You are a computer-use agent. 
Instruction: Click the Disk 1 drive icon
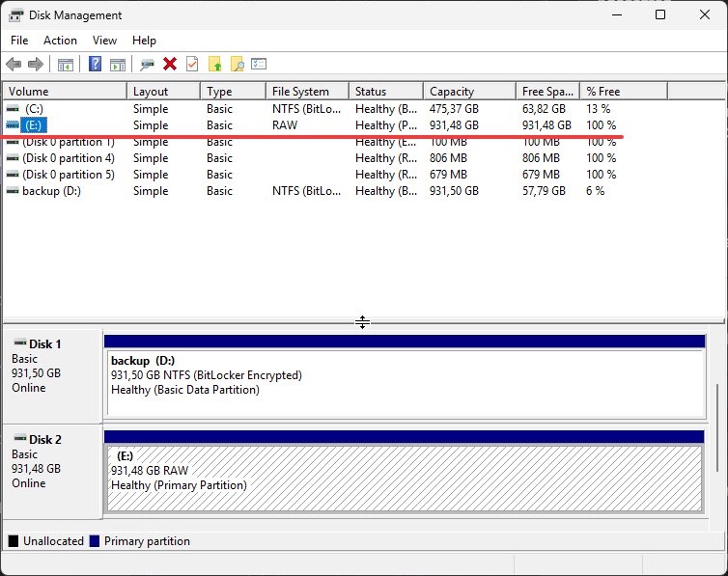(x=20, y=343)
